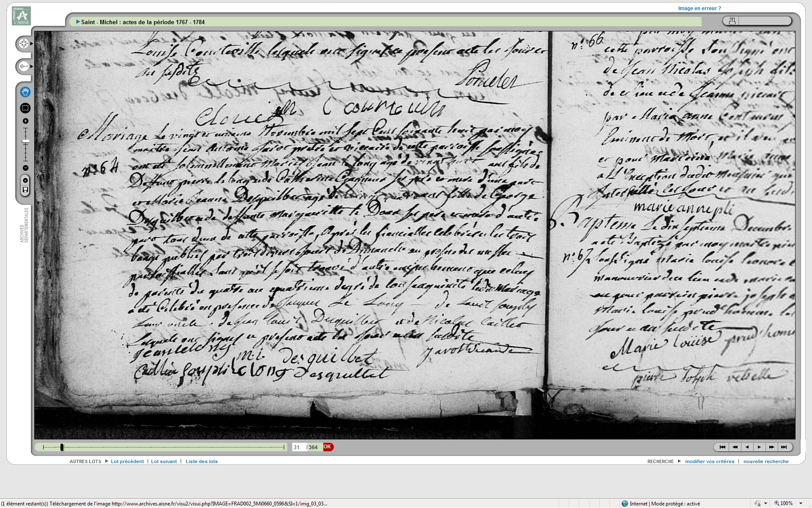Skip to the last image
The width and height of the screenshot is (812, 508).
tap(784, 447)
